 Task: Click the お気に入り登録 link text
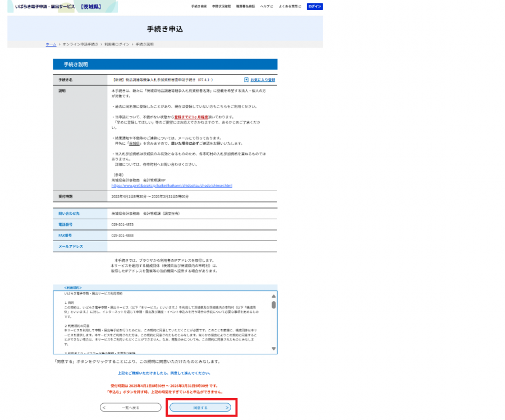[x=263, y=80]
